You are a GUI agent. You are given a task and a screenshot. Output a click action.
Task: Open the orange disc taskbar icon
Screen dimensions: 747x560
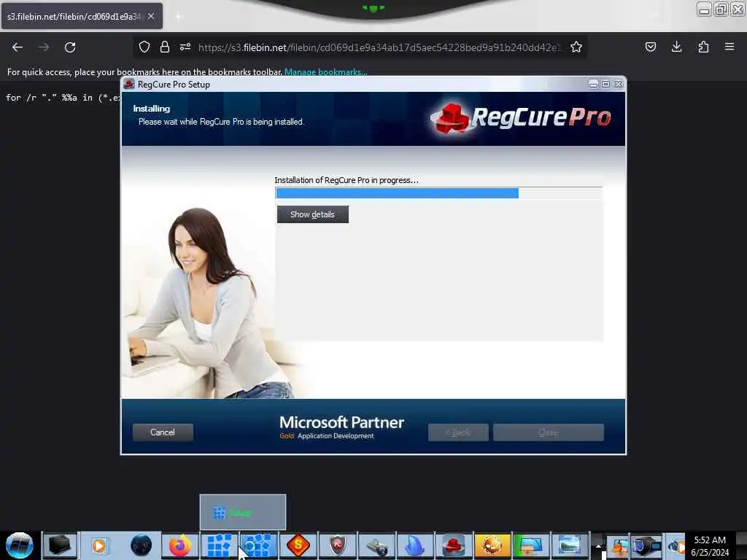click(492, 545)
